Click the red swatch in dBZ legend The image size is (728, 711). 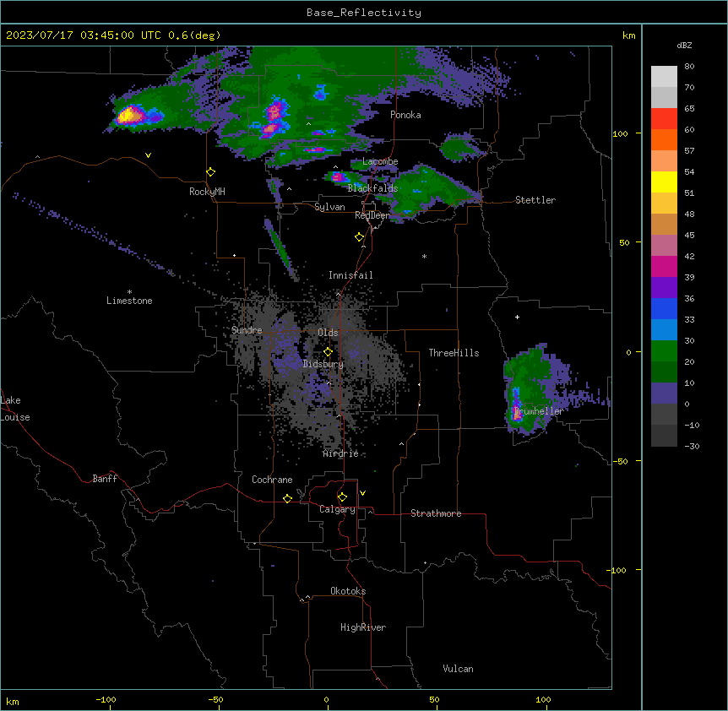(x=664, y=118)
